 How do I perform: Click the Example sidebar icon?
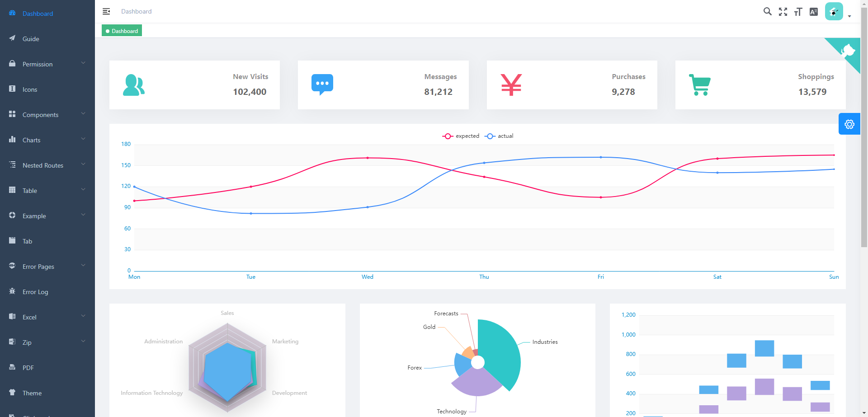(12, 216)
